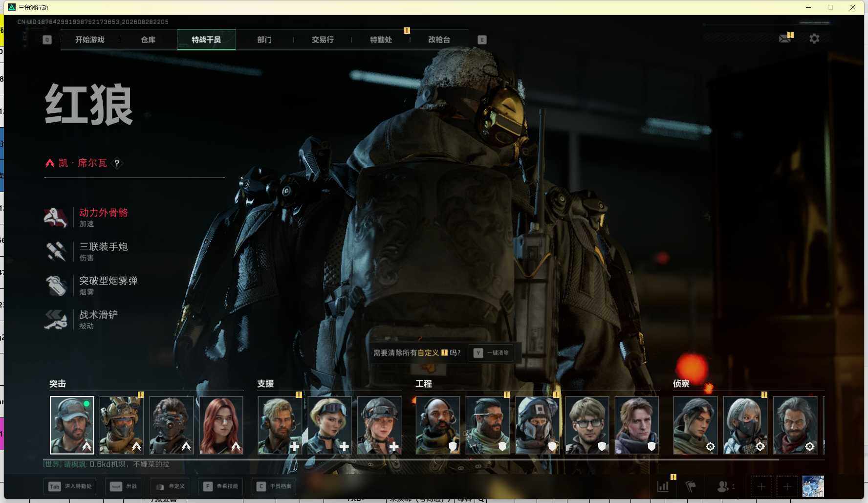Viewport: 868px width, 503px height.
Task: Select the 动力外骨骼 skill icon
Action: [x=55, y=217]
